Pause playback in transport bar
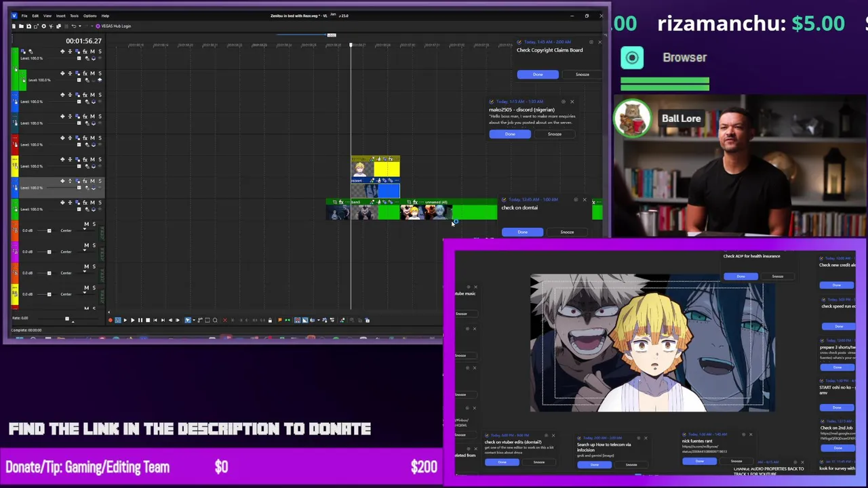Viewport: 868px width, 488px height. 140,320
